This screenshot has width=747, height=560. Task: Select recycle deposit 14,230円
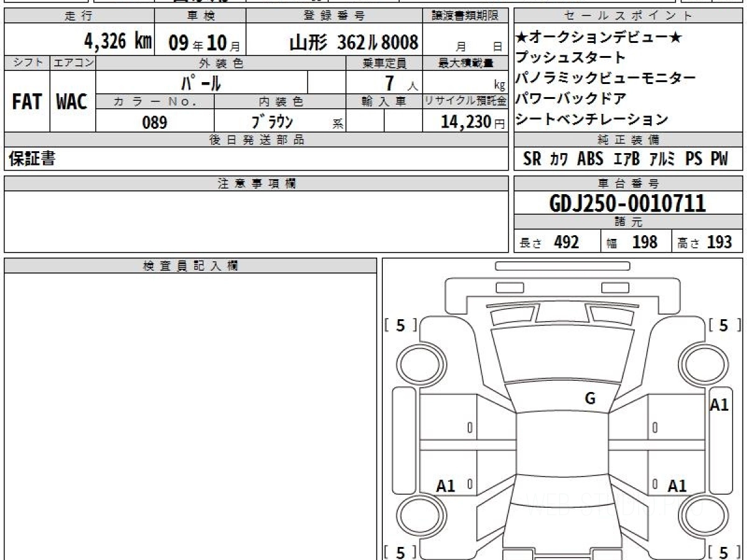[472, 121]
